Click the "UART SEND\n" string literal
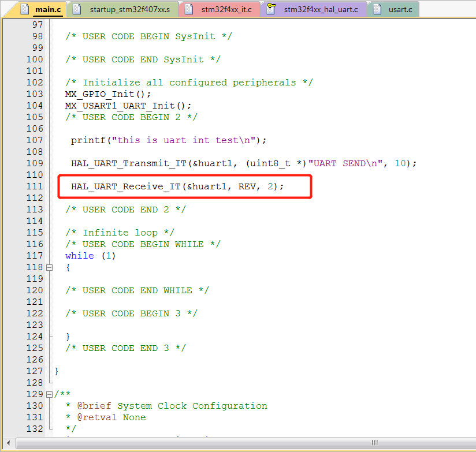 tap(345, 163)
